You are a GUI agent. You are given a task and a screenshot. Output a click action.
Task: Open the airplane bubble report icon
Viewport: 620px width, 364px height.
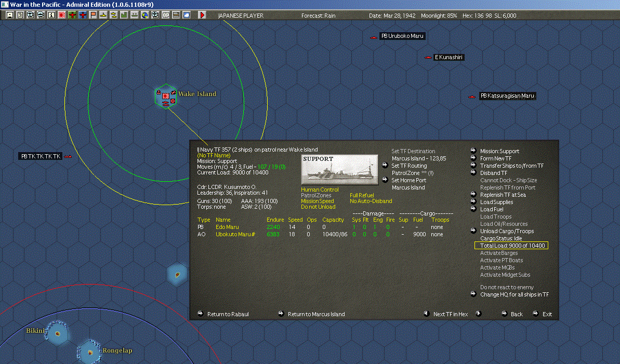point(31,15)
